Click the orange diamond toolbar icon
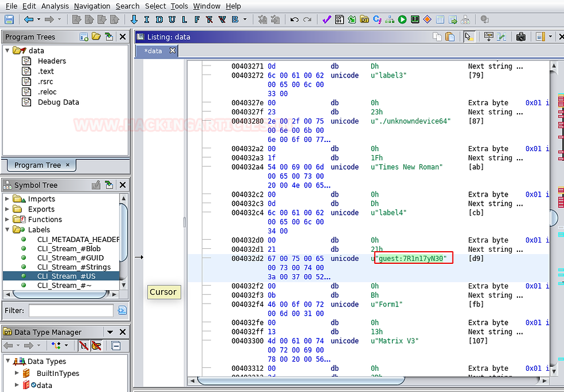This screenshot has width=564, height=392. pyautogui.click(x=427, y=20)
